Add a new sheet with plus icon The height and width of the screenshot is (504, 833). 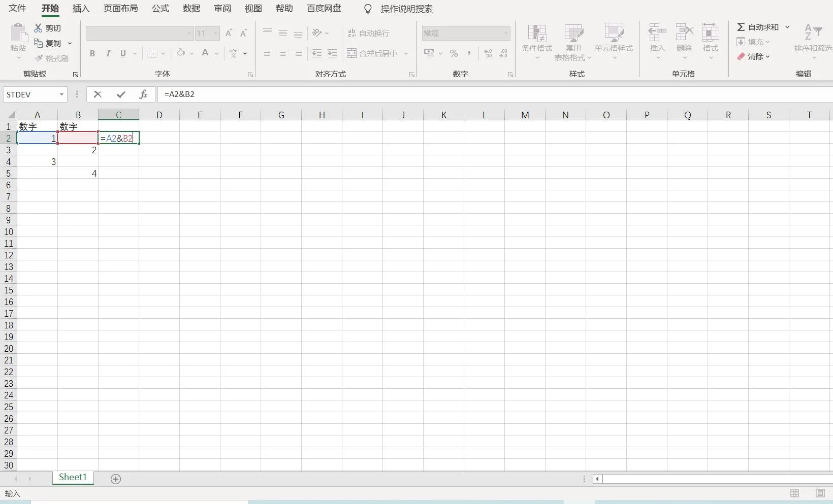[116, 479]
